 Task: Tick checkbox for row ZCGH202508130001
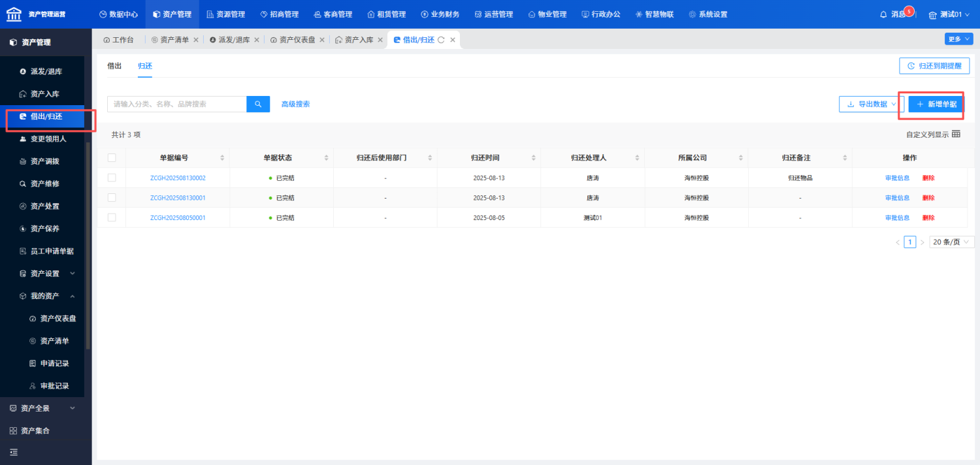[112, 197]
